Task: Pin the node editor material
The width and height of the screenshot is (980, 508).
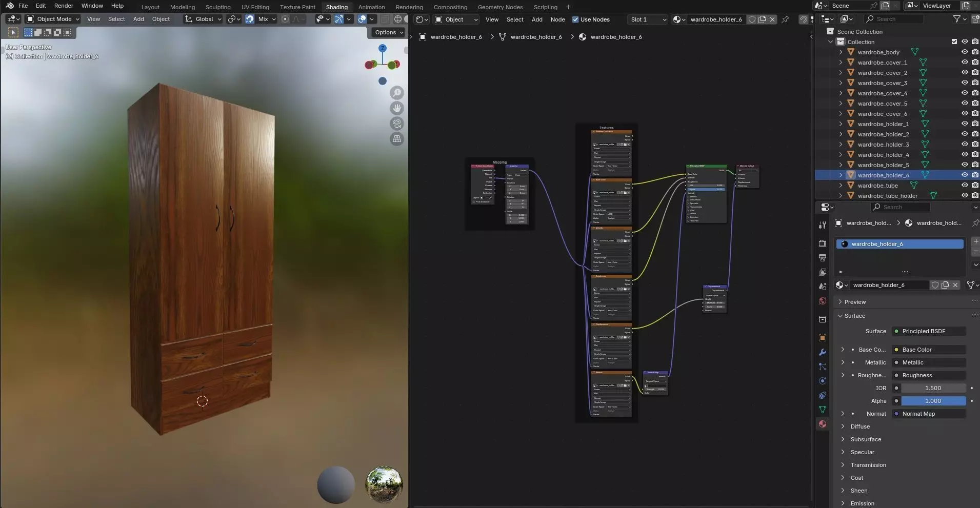Action: click(x=785, y=19)
